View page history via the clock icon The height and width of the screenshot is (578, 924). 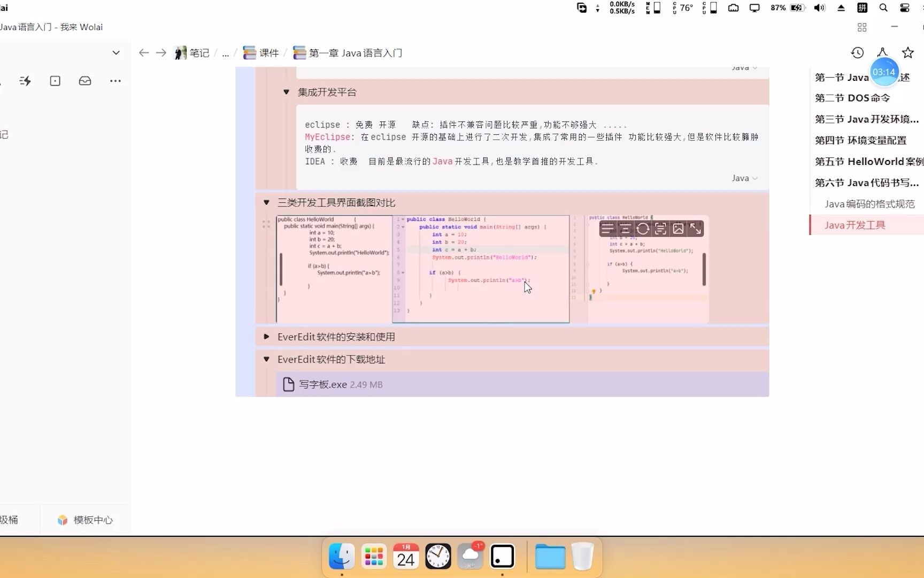857,52
